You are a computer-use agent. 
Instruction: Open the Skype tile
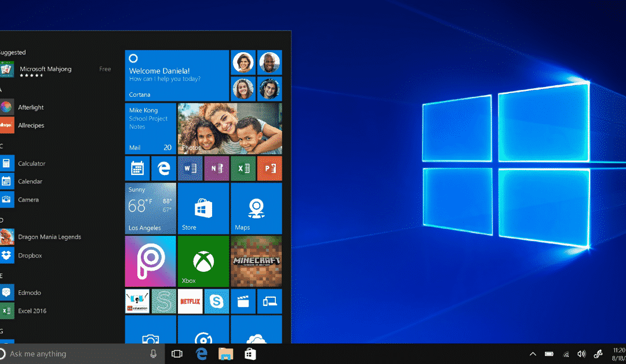[x=217, y=301]
